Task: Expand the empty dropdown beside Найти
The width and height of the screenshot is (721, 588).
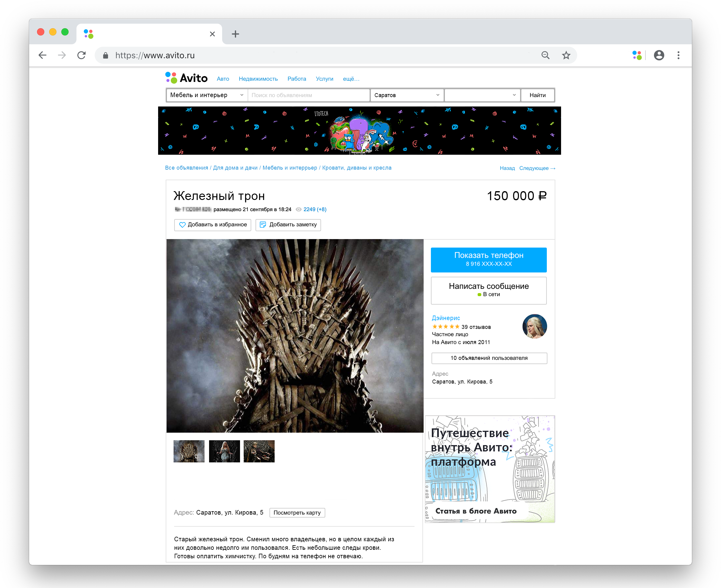Action: 482,95
